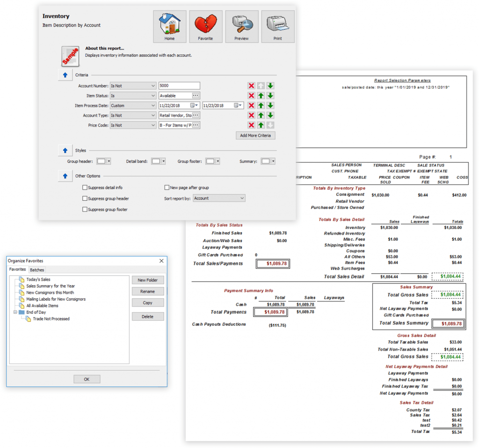Click the Print printer icon

(x=277, y=27)
